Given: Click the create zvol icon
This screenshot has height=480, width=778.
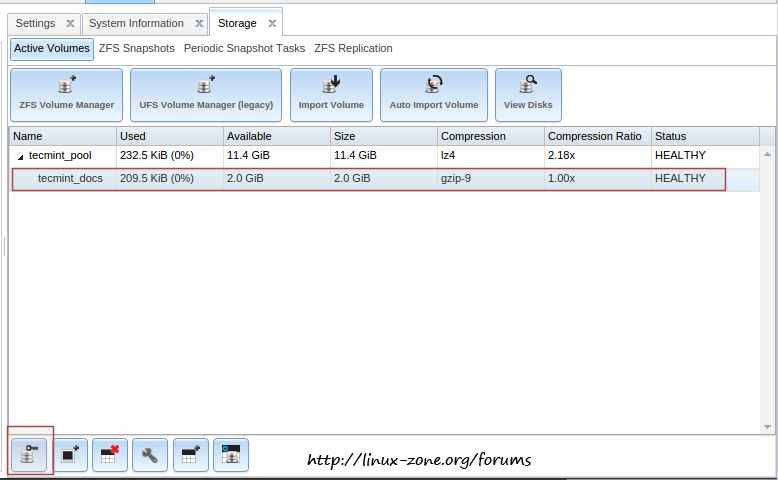Looking at the screenshot, I should [231, 455].
